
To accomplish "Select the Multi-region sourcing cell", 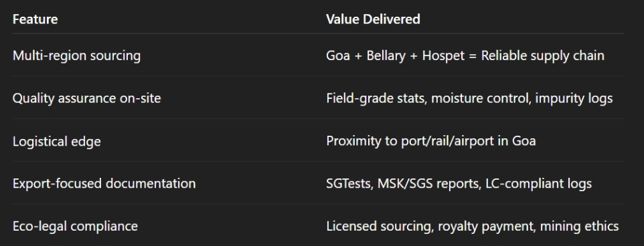I will pos(76,55).
